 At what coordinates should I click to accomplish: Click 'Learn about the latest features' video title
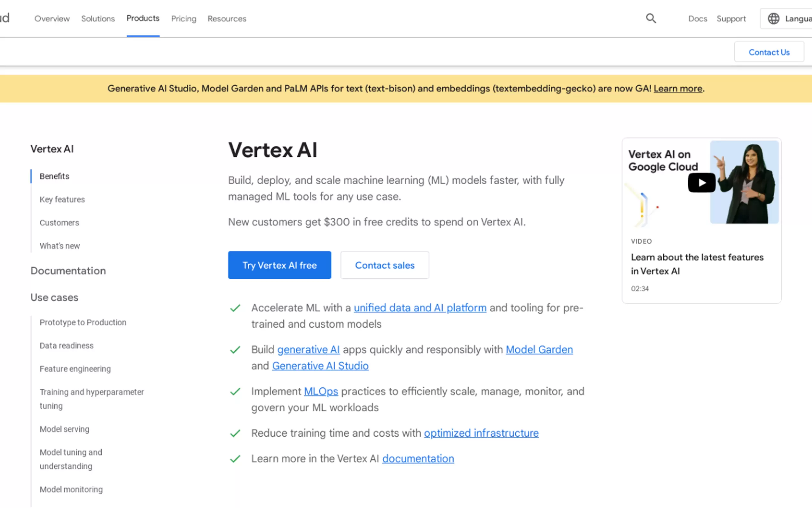697,264
